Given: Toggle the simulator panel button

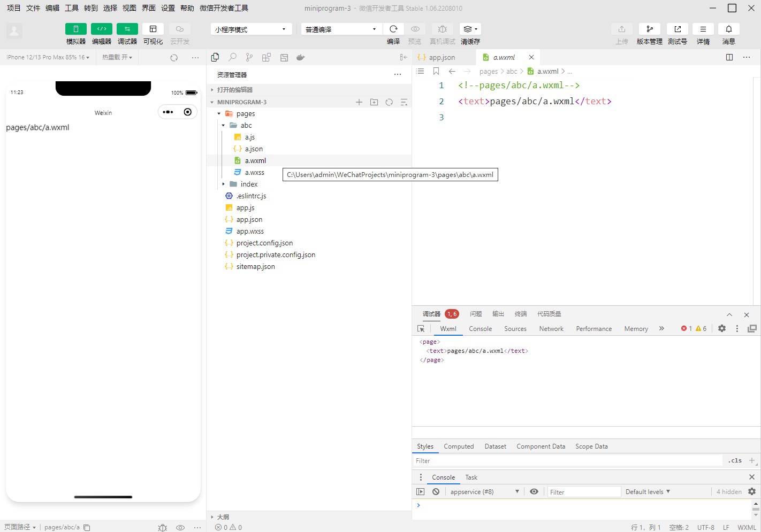Looking at the screenshot, I should 75,29.
